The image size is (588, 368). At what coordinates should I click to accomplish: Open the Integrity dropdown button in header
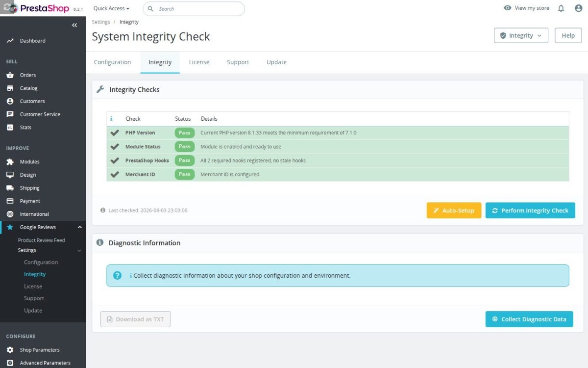(x=521, y=35)
